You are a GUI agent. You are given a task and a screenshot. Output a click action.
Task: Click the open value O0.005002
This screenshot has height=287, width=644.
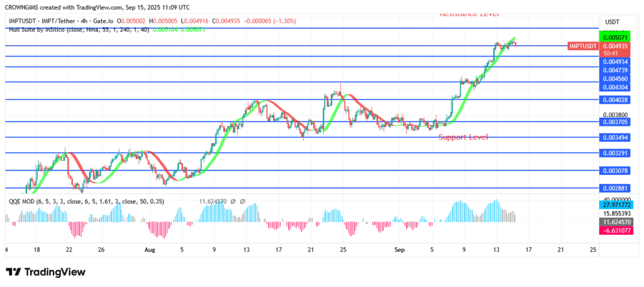[132, 21]
